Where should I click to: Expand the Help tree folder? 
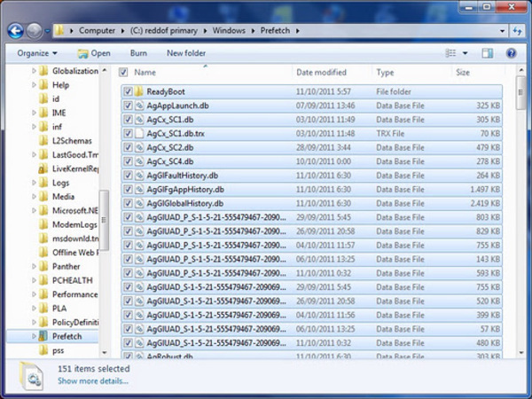pos(34,84)
